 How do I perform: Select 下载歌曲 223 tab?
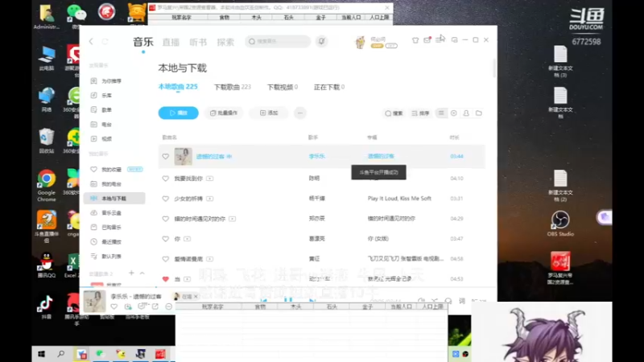coord(232,87)
